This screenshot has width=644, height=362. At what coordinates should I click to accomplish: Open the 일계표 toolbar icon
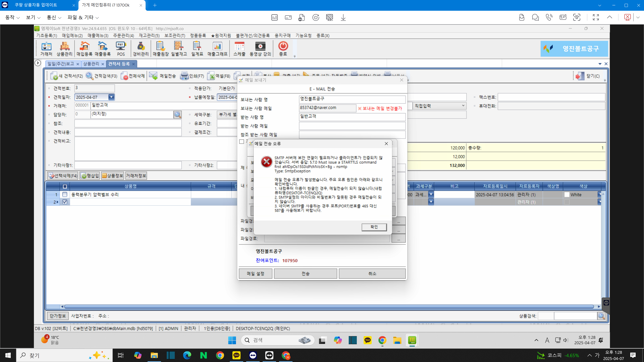coord(197,48)
